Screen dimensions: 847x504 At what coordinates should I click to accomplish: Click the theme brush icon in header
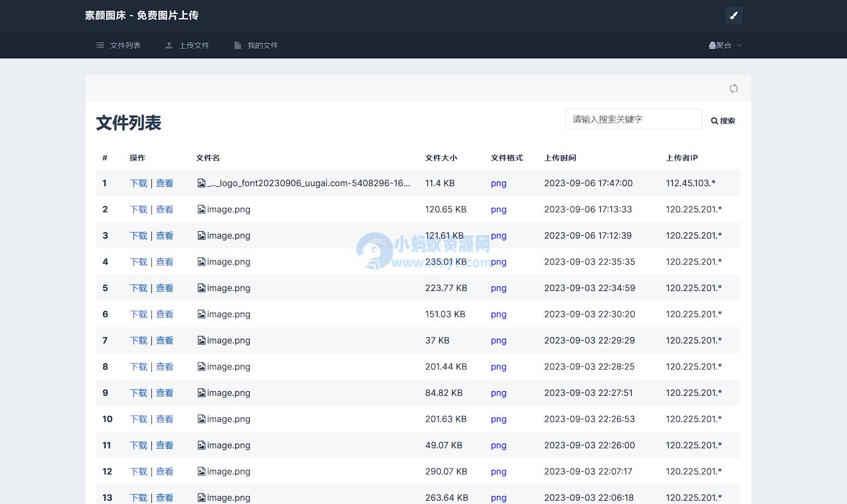click(x=733, y=15)
